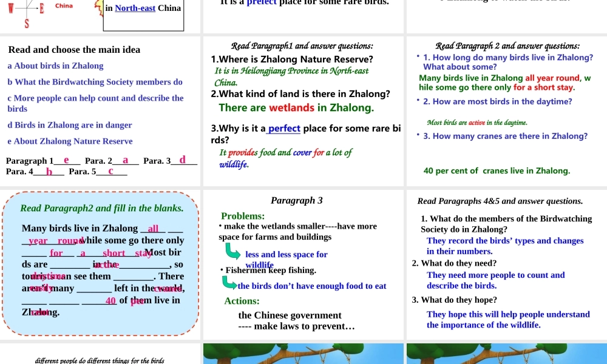Click the pink answer "d" after Para. 3
The image size is (607, 364).
[182, 160]
